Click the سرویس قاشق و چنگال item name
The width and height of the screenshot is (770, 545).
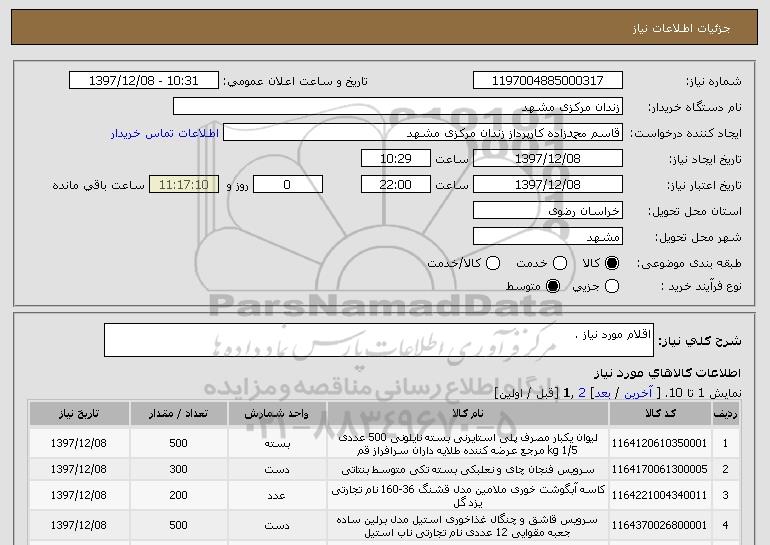[x=468, y=526]
